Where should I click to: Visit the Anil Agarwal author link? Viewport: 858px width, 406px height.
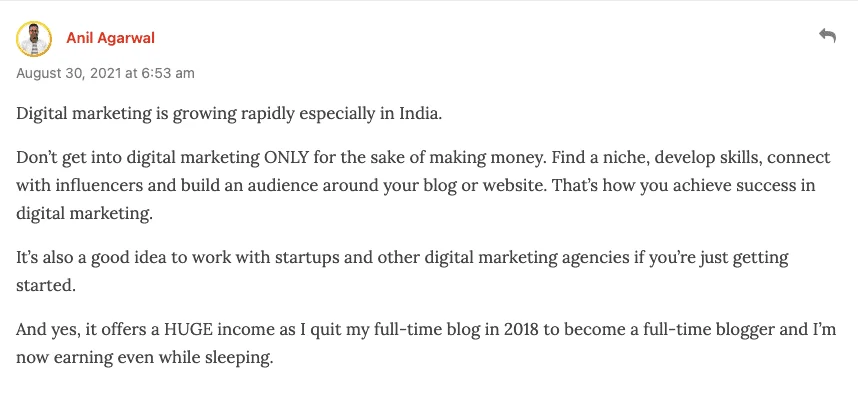tap(111, 38)
